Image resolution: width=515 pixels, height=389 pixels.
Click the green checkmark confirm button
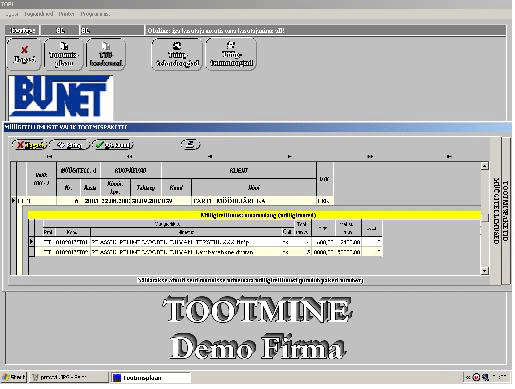click(x=112, y=145)
